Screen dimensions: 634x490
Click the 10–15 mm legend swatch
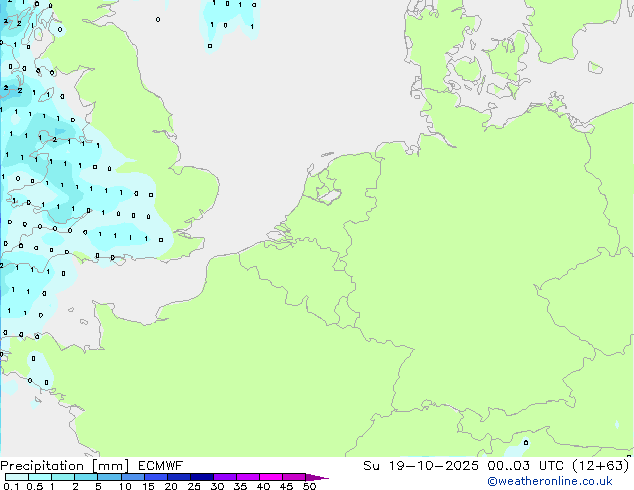tap(132, 477)
